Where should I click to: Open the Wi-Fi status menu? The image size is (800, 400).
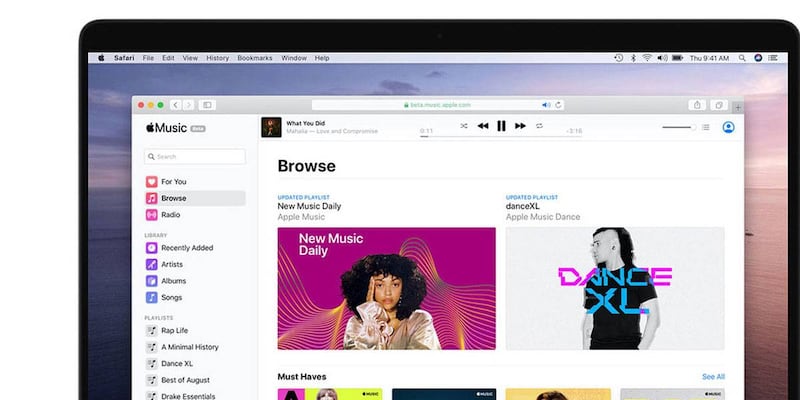pyautogui.click(x=647, y=58)
